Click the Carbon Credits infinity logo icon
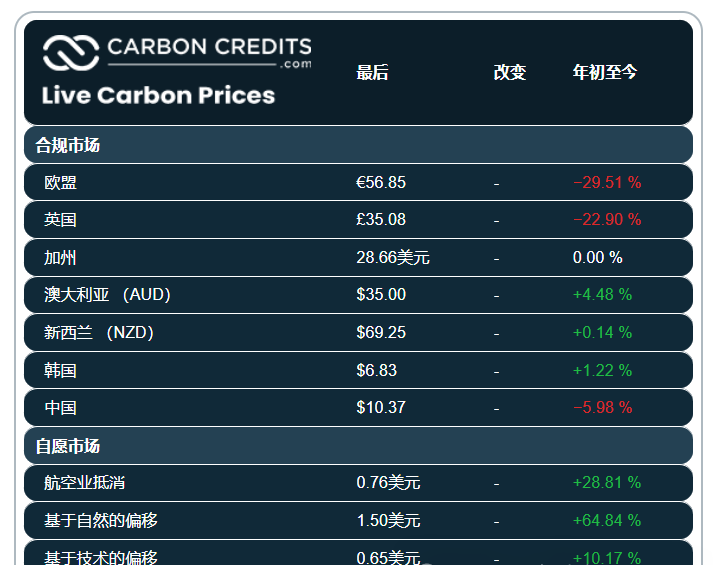 pos(69,52)
